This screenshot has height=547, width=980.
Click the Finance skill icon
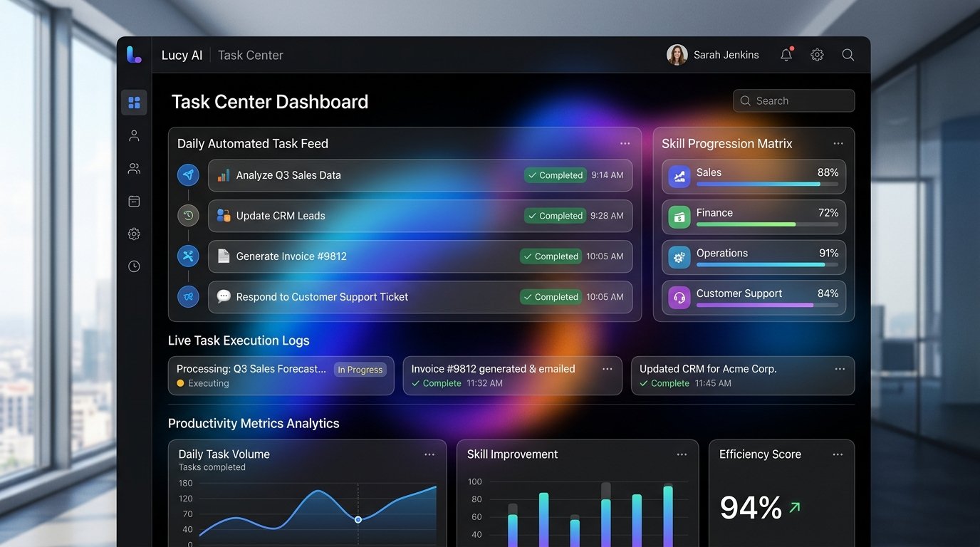679,217
